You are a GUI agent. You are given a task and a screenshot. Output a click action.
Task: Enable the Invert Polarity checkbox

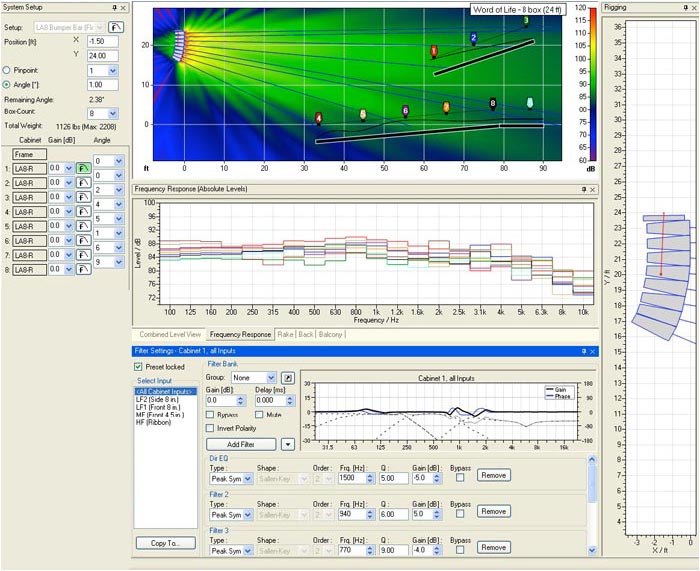pyautogui.click(x=211, y=428)
